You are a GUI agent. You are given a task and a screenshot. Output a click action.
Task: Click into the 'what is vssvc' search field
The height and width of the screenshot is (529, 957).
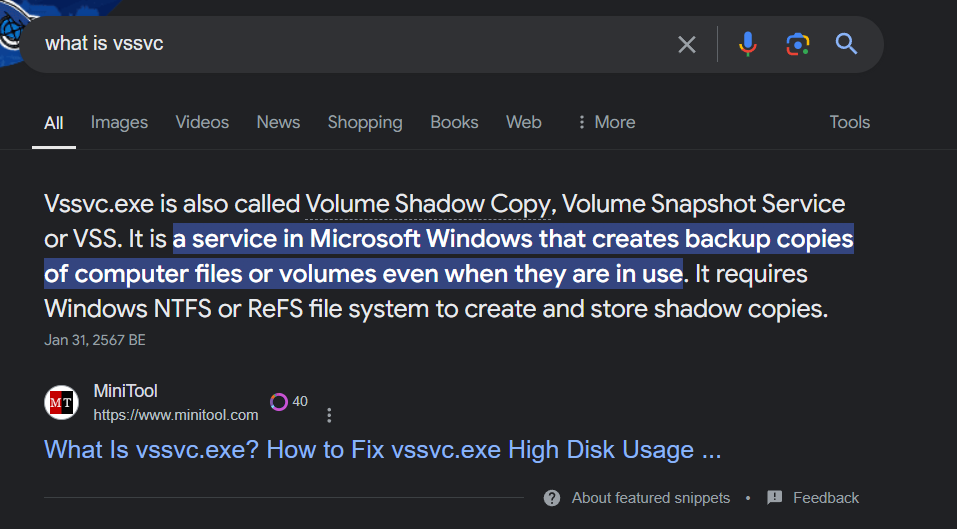(350, 44)
